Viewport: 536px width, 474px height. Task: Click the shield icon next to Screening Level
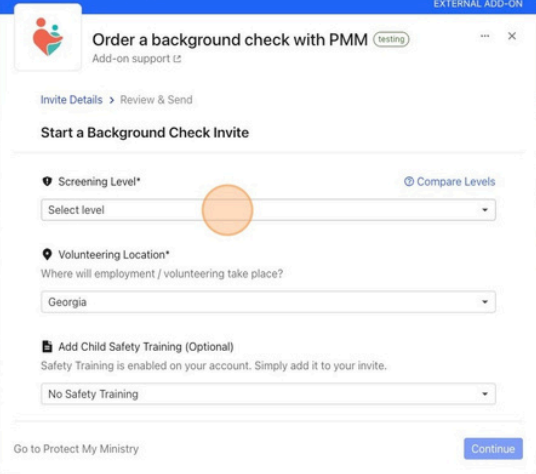point(47,181)
